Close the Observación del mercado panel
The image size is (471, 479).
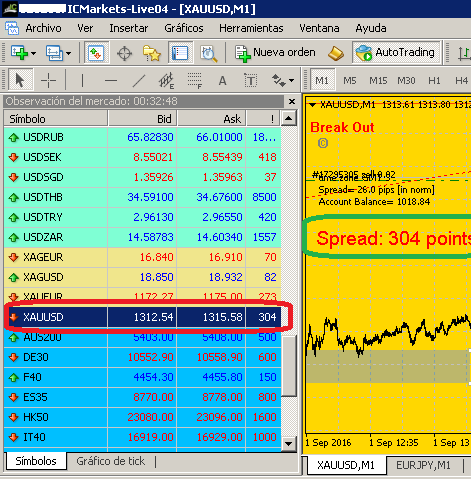click(x=292, y=101)
